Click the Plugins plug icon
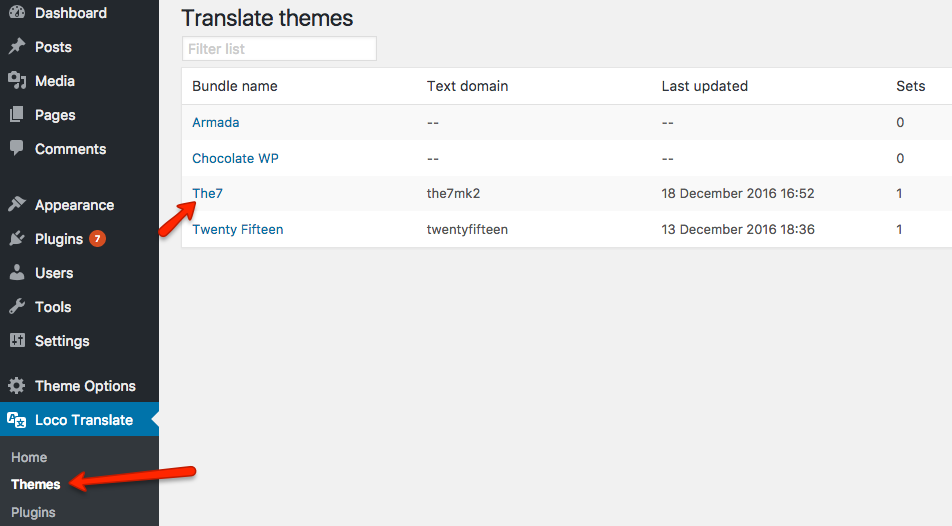952x526 pixels. (17, 239)
